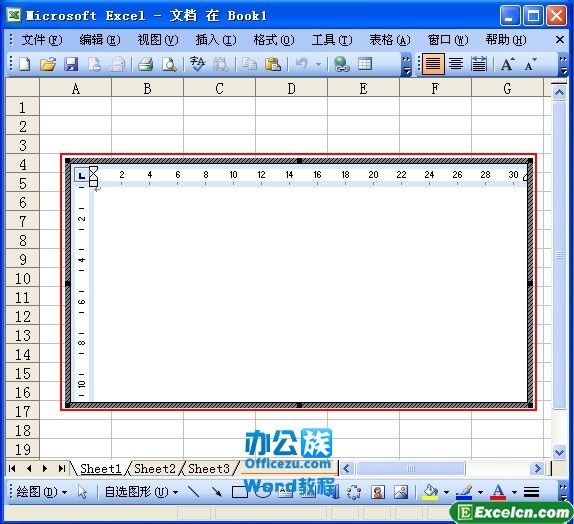
Task: Apply line color brush icon
Action: coord(464,492)
